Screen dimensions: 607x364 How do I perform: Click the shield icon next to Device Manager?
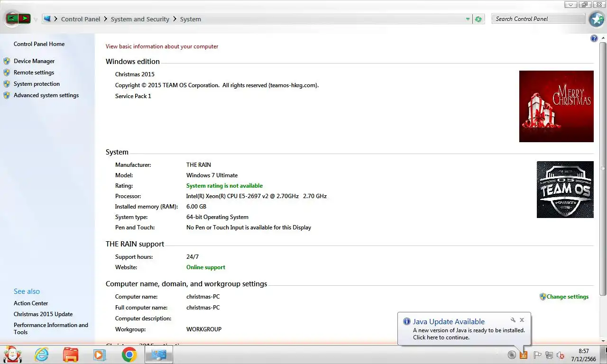7,61
